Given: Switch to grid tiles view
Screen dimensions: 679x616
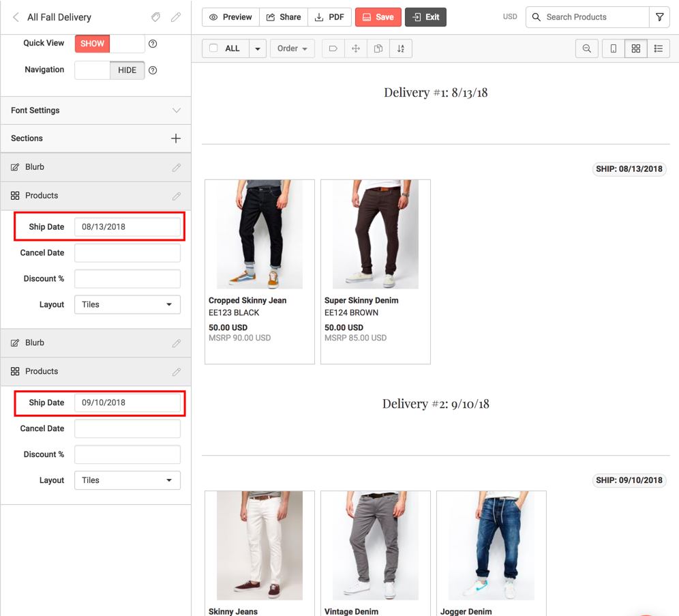Looking at the screenshot, I should pyautogui.click(x=636, y=48).
